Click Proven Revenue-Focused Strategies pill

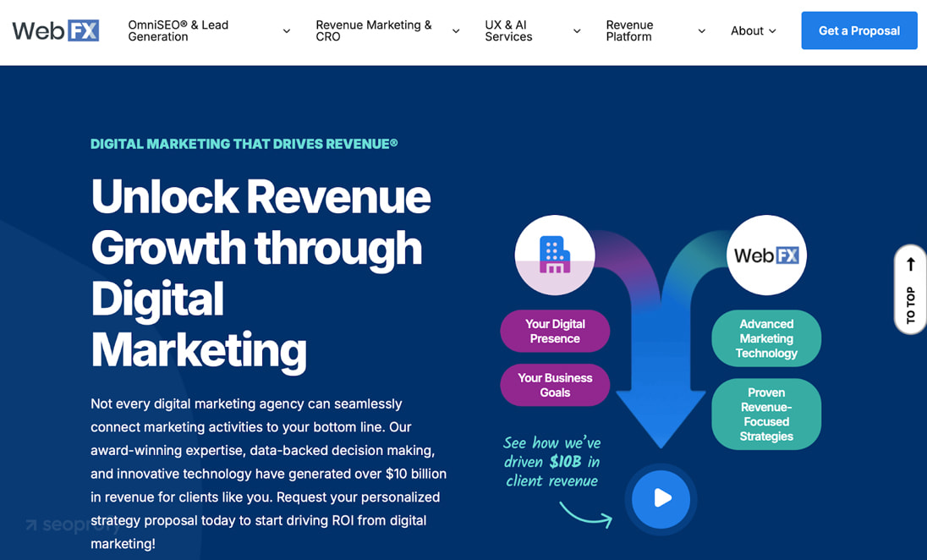[x=766, y=415]
